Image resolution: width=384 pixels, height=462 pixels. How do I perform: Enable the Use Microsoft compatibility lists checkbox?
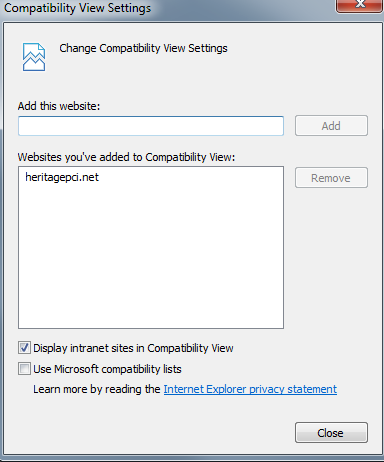24,369
